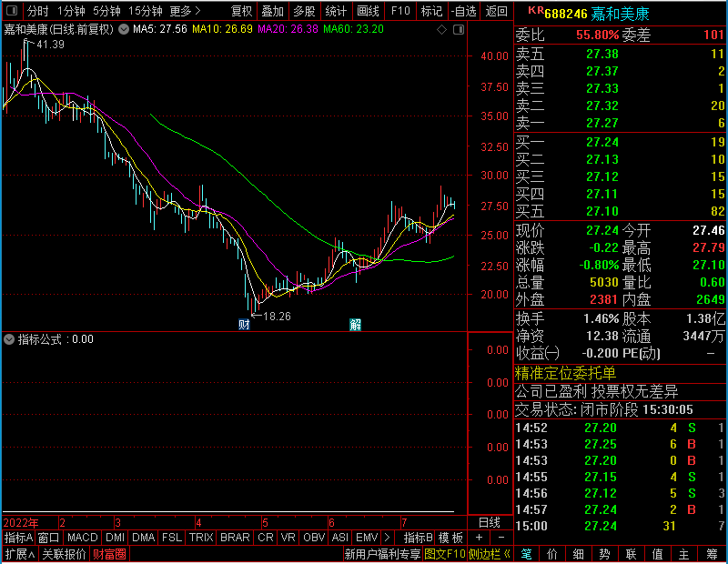Screen dimensions: 728x564
Task: Show more indicators with the arrow
Action: point(388,538)
